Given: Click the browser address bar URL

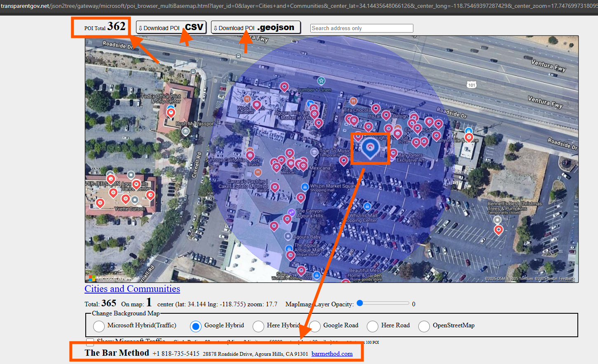Looking at the screenshot, I should pos(299,6).
